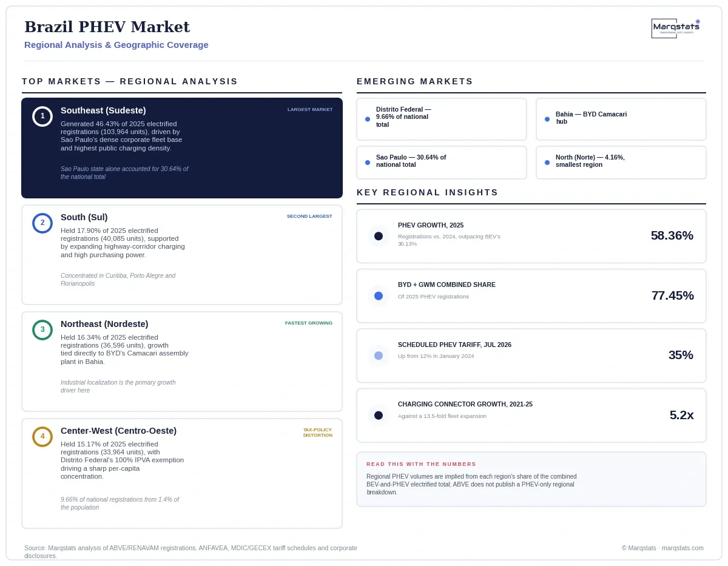Screen dimensions: 728x566
Task: Click the LARGEST MARKET tag
Action: pyautogui.click(x=310, y=110)
